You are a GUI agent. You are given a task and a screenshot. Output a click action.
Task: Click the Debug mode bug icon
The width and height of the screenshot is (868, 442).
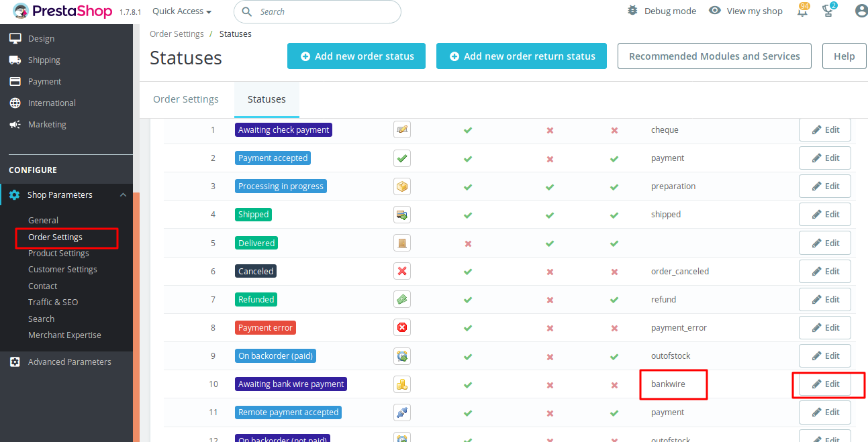632,11
